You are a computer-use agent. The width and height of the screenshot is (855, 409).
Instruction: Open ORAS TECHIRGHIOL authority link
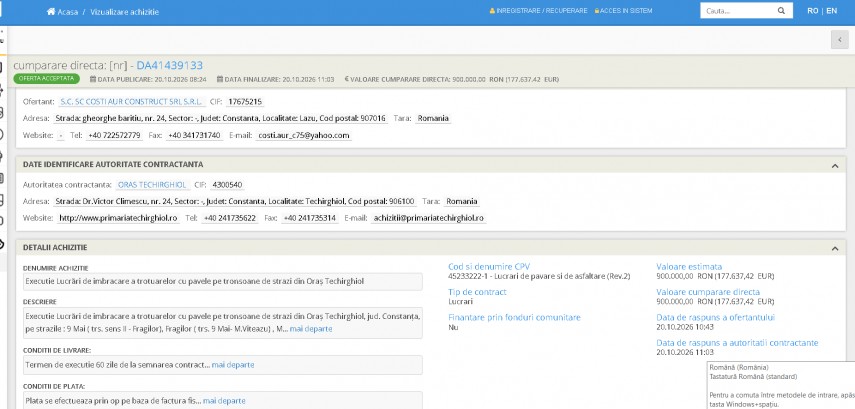(152, 185)
